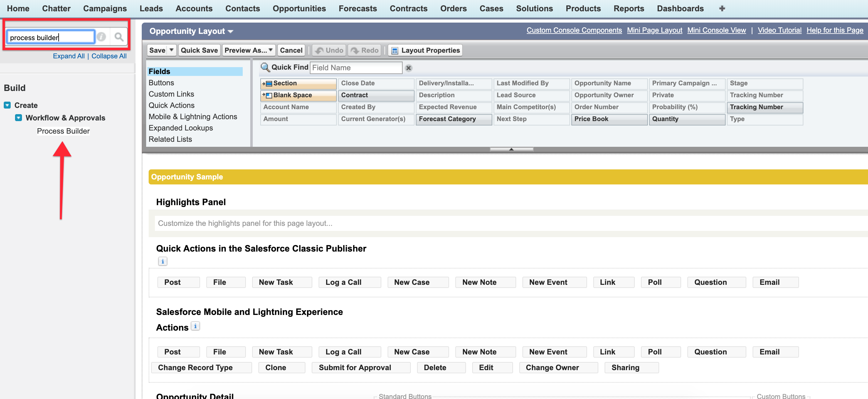Select the Forecast Category palette field
The image size is (868, 399).
pyautogui.click(x=453, y=119)
